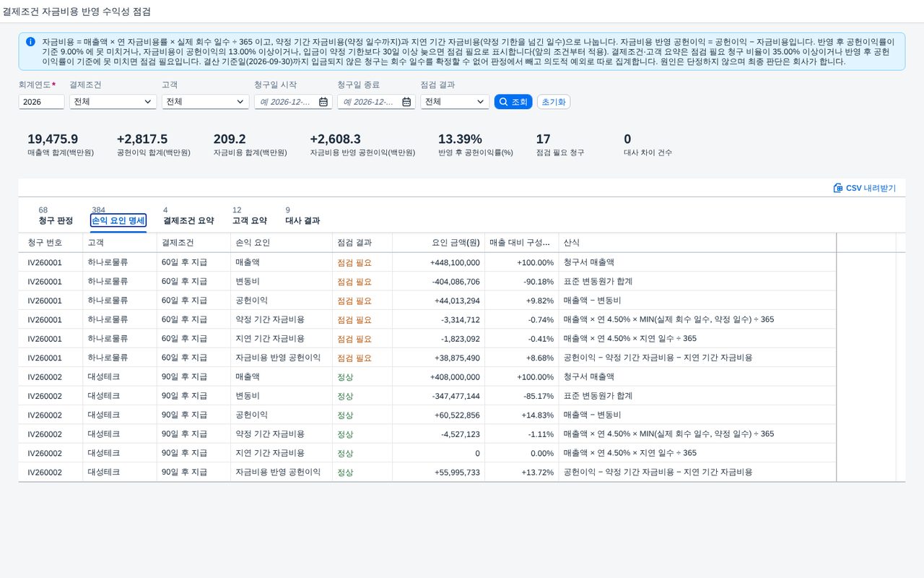
Task: Click the 209.2 자금비용 합계 figure
Action: 230,139
